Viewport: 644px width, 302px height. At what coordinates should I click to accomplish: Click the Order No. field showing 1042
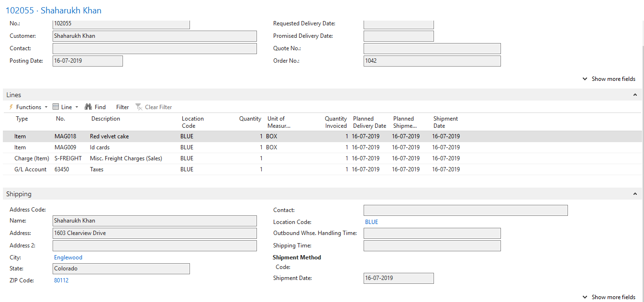[x=432, y=61]
